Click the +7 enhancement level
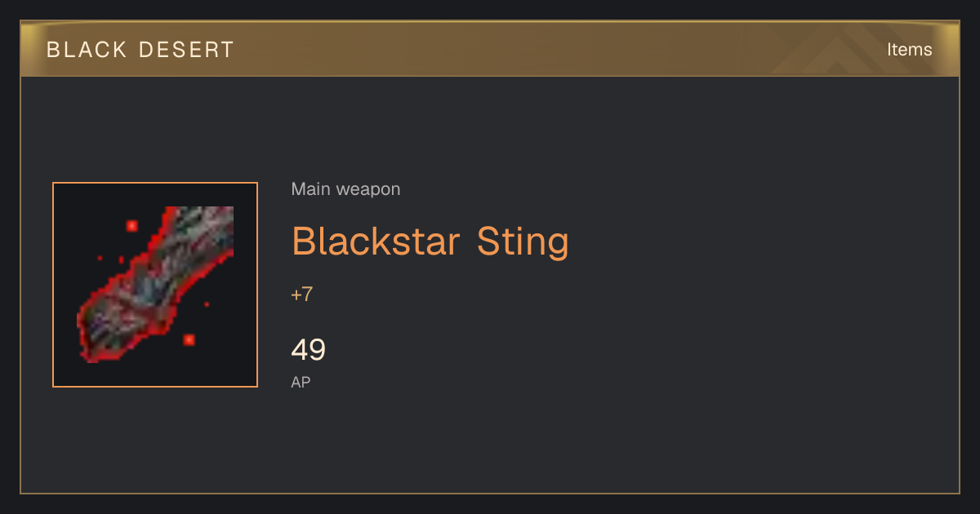 [301, 295]
